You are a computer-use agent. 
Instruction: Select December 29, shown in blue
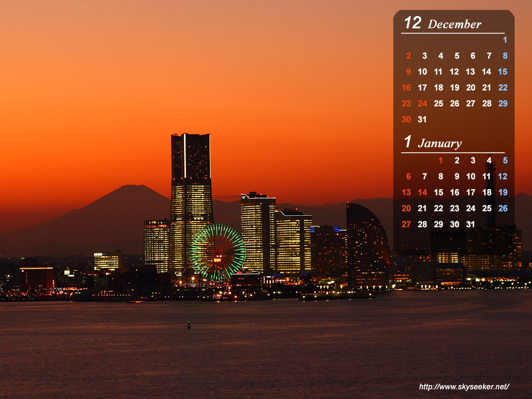(x=503, y=103)
